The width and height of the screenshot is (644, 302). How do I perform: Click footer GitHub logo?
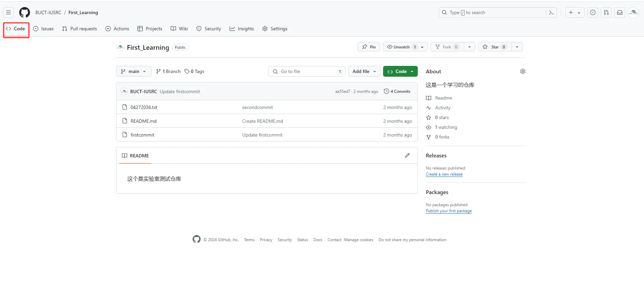pyautogui.click(x=197, y=239)
